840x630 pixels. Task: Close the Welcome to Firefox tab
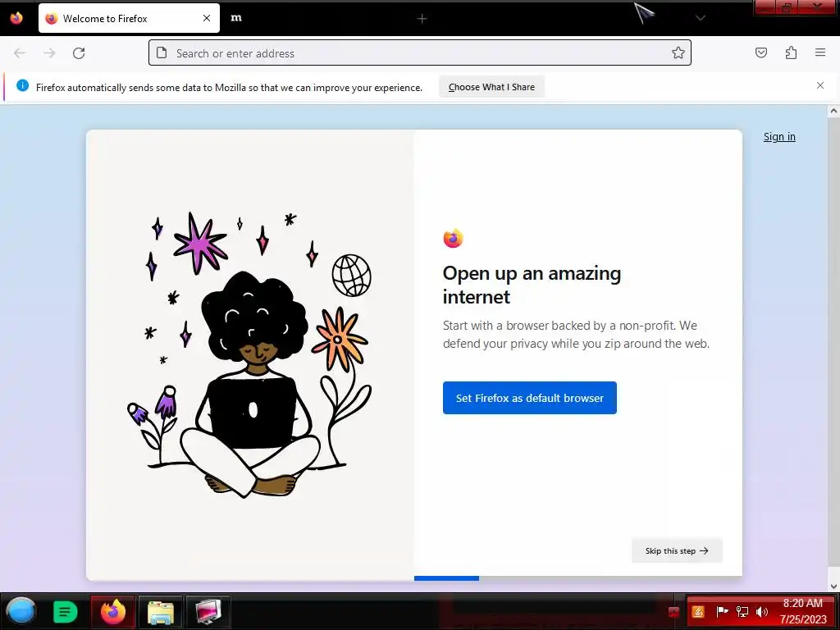(207, 18)
